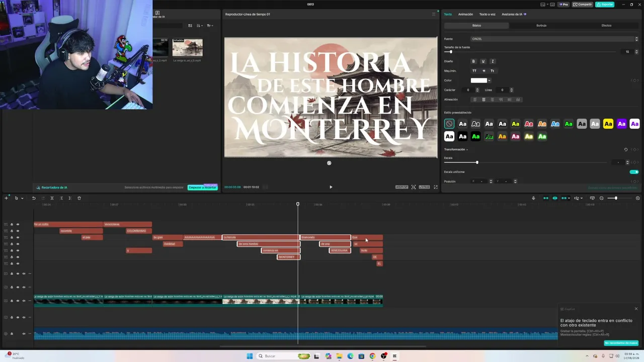Open the Windows Start menu
This screenshot has width=644, height=362.
(x=250, y=356)
